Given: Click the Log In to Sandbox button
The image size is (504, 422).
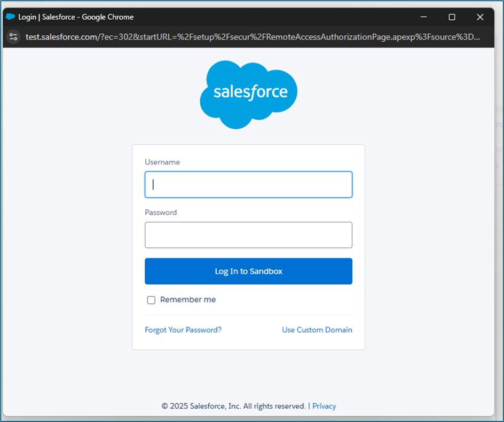Looking at the screenshot, I should coord(248,271).
